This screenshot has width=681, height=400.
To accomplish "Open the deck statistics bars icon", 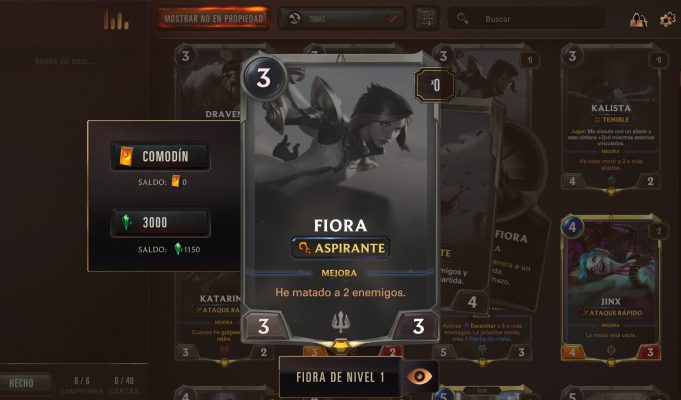I will [116, 20].
